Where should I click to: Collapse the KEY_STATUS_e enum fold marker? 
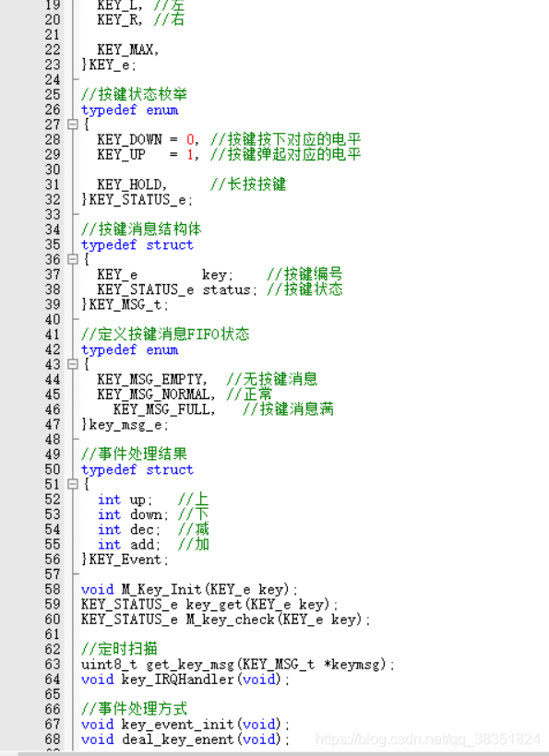point(72,124)
